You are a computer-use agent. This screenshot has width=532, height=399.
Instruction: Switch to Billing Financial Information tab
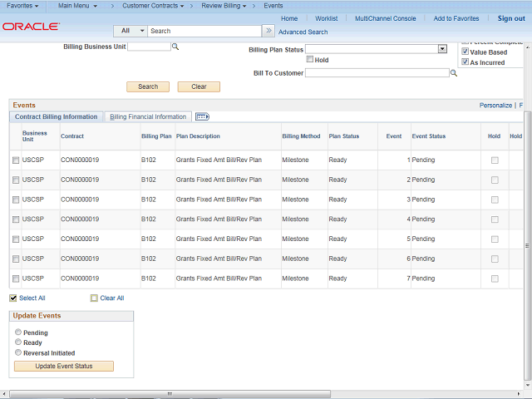pos(148,117)
